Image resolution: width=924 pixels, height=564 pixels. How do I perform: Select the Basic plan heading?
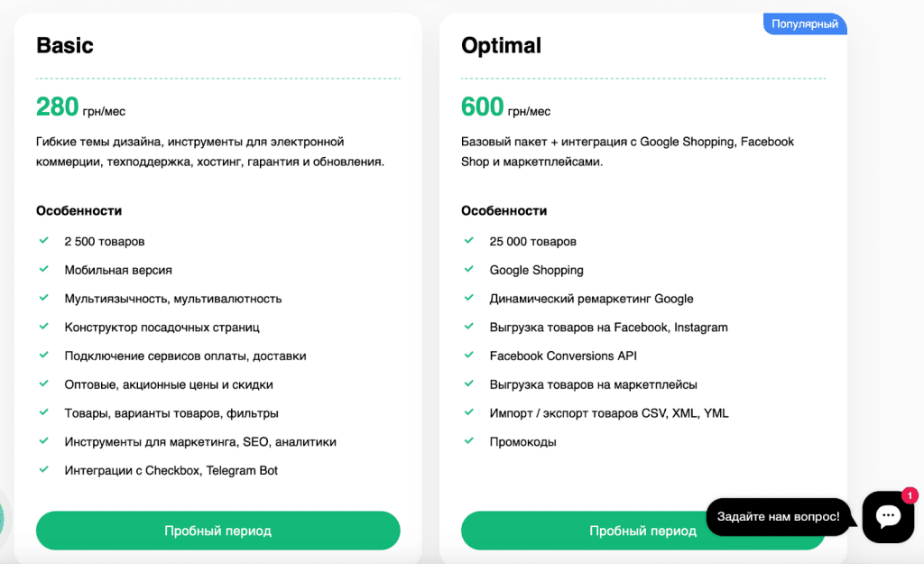[x=65, y=45]
